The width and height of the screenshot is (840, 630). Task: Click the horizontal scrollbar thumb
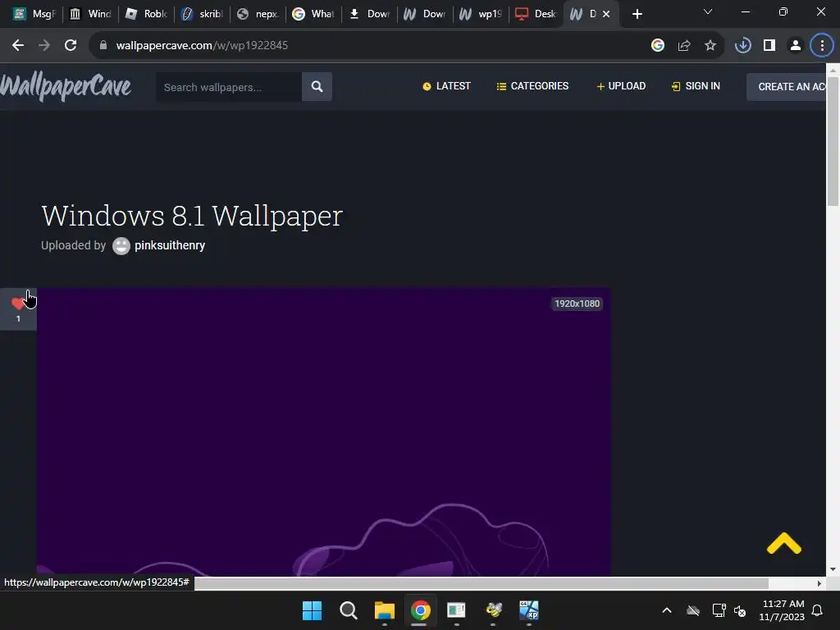click(x=481, y=583)
